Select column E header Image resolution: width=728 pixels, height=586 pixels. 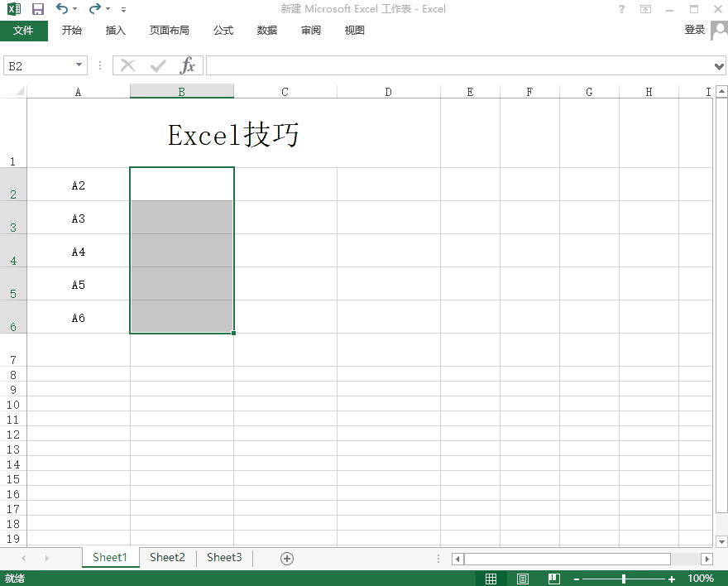point(471,92)
